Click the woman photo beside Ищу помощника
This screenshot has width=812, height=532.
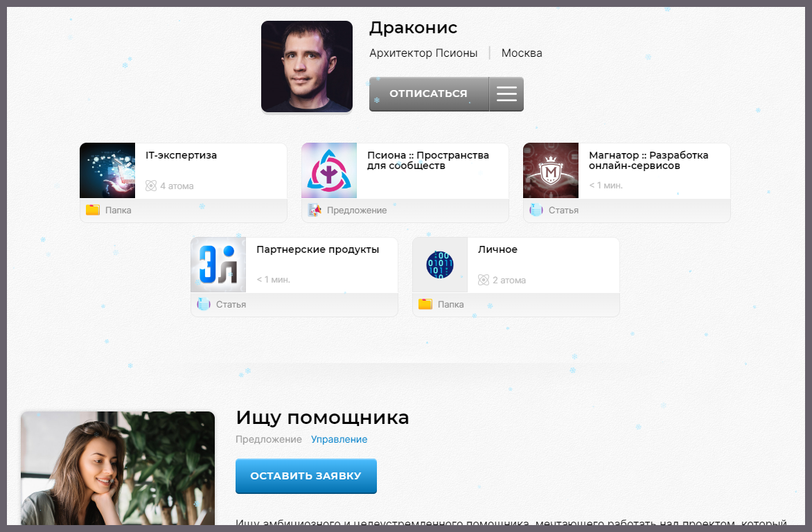pos(118,471)
